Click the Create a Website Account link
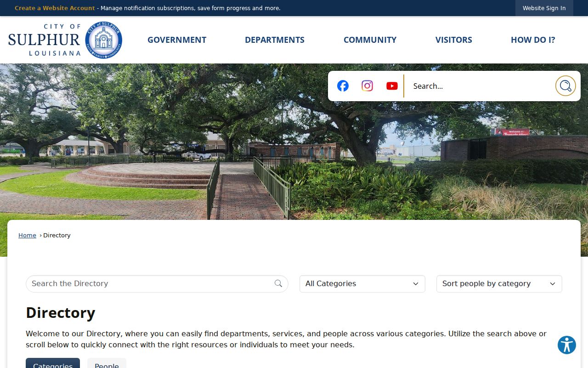The image size is (588, 368). 55,8
